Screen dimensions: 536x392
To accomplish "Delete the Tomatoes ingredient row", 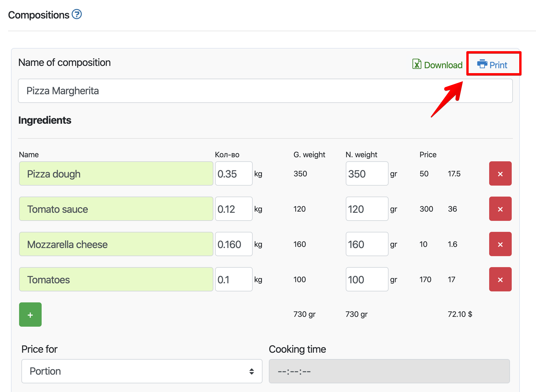I will (500, 280).
